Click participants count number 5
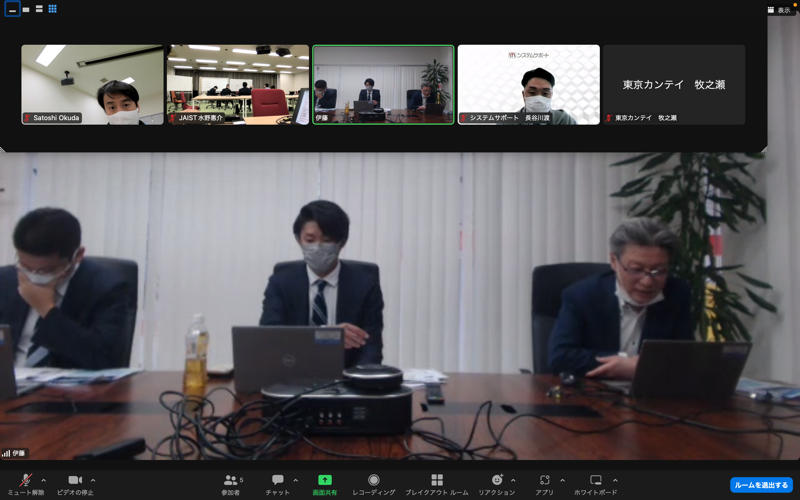 (241, 480)
